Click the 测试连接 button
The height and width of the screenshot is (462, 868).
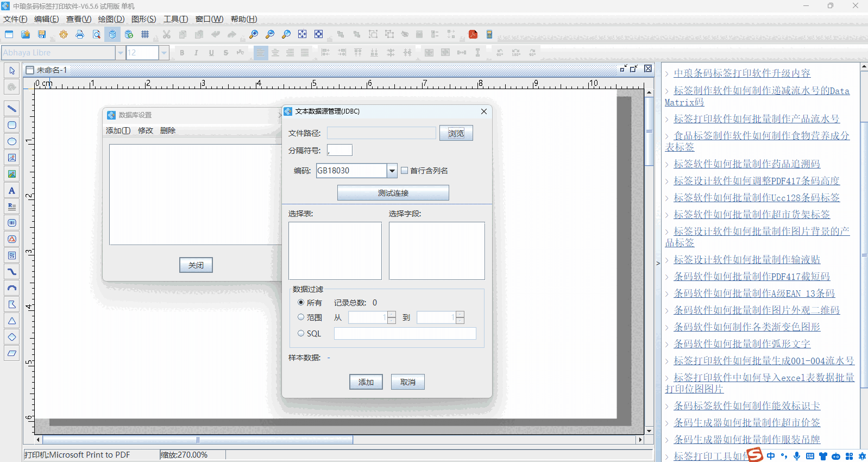[393, 193]
